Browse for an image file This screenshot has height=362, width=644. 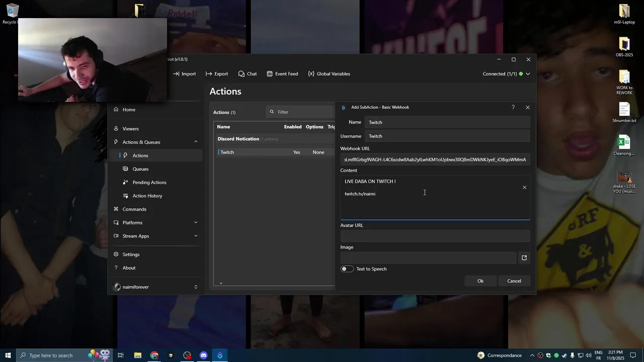(x=524, y=258)
